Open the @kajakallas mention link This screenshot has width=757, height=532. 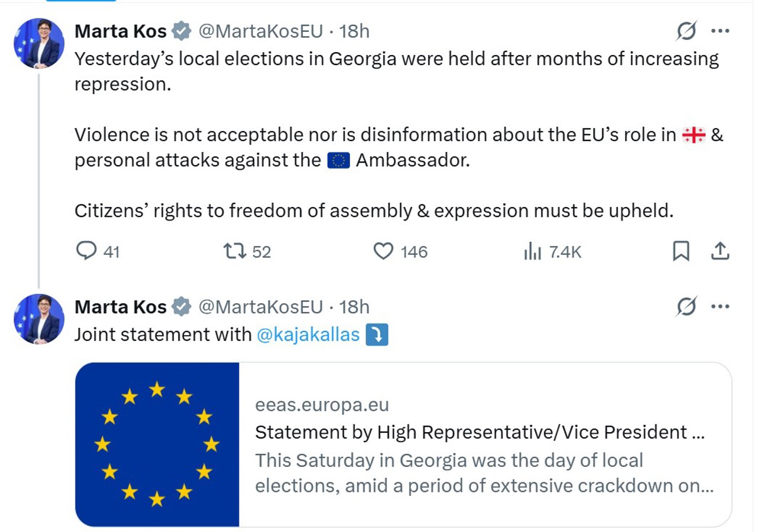308,335
